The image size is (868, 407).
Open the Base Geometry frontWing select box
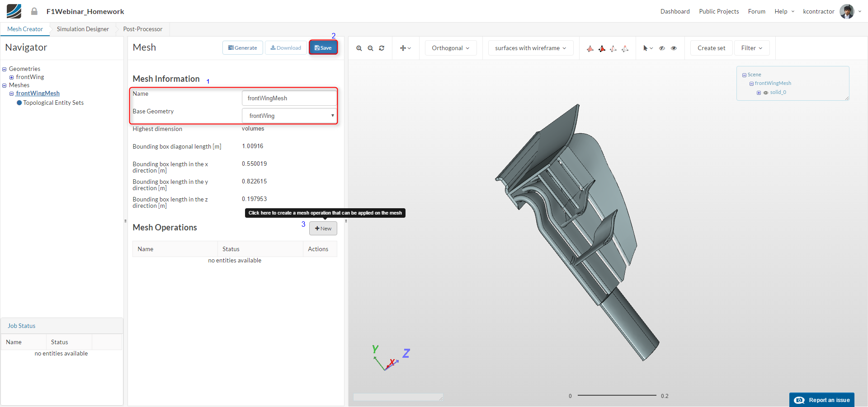289,116
